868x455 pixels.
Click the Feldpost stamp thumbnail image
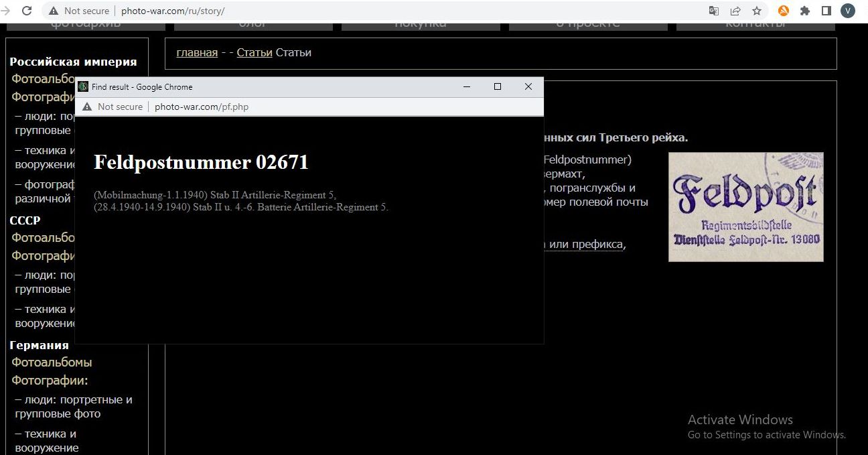point(745,206)
